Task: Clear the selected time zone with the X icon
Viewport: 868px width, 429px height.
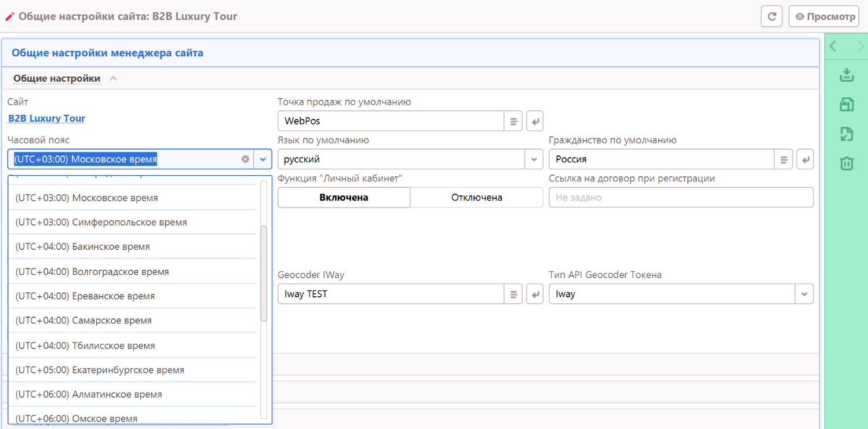Action: pyautogui.click(x=245, y=159)
